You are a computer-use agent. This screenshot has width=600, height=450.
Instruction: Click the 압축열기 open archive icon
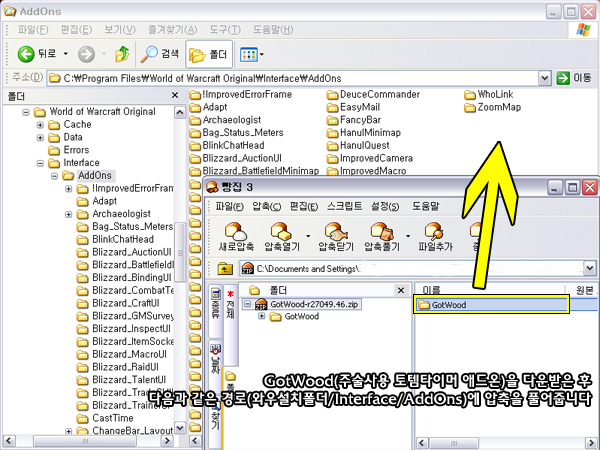(287, 236)
